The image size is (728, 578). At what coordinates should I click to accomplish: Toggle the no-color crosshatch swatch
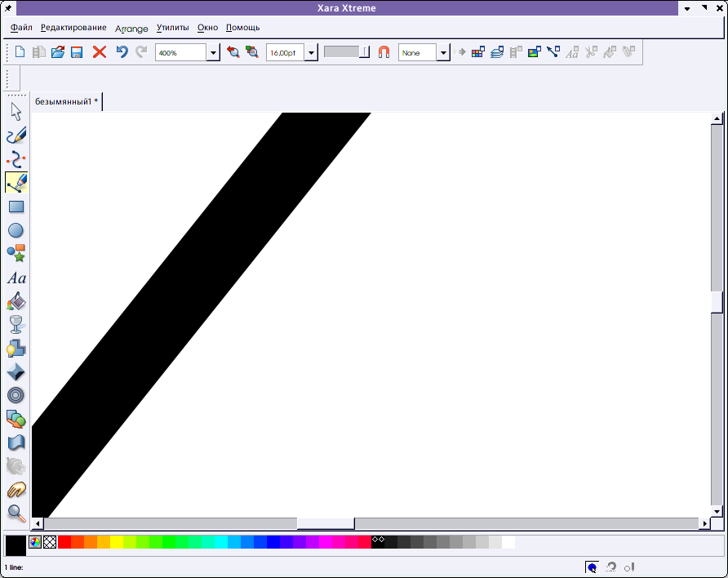[x=50, y=541]
